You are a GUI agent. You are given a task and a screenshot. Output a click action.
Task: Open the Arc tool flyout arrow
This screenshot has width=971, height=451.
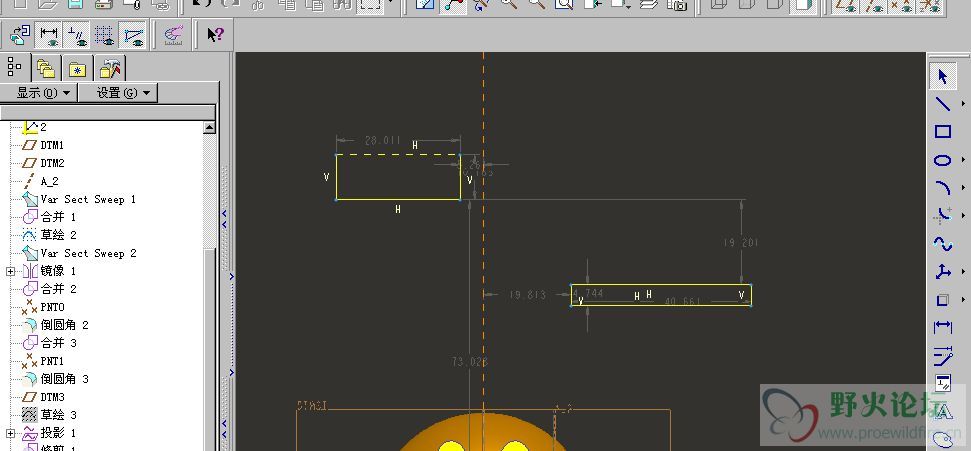click(962, 188)
